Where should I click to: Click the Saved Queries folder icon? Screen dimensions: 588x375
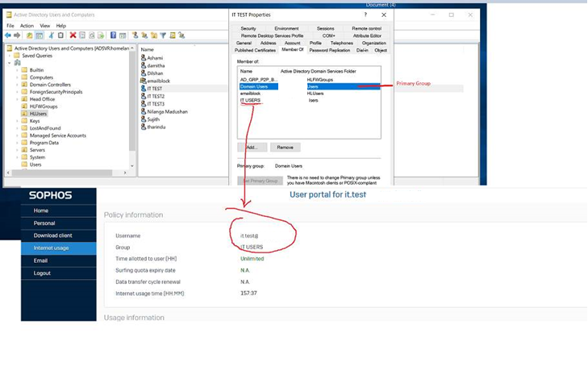click(x=16, y=56)
